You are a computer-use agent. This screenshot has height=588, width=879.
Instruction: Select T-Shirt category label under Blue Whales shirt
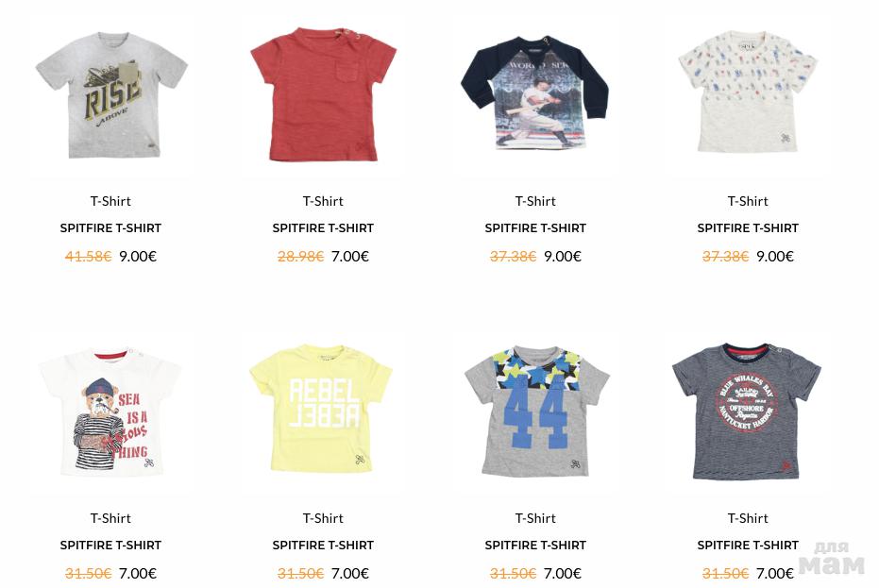point(748,518)
